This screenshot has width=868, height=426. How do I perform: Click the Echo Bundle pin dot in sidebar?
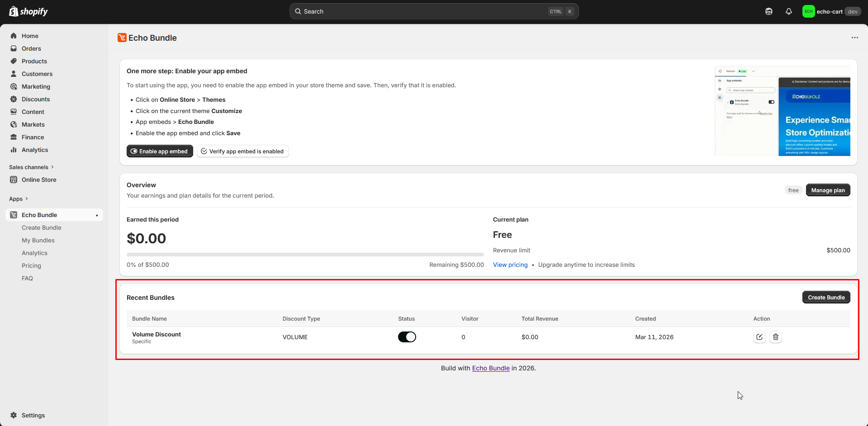click(x=97, y=215)
